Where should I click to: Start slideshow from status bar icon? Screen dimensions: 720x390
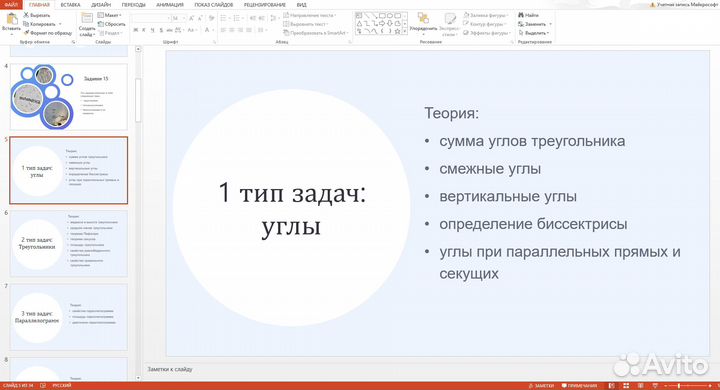(655, 386)
